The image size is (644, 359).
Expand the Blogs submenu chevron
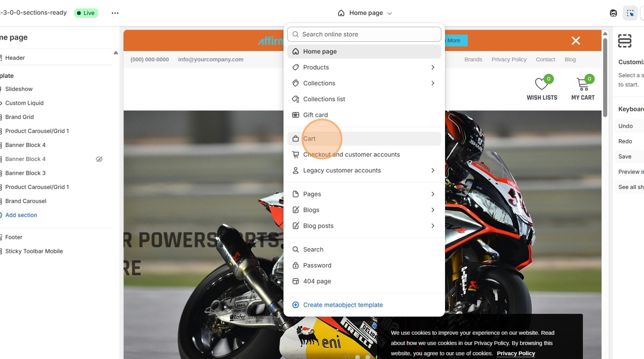pos(433,210)
